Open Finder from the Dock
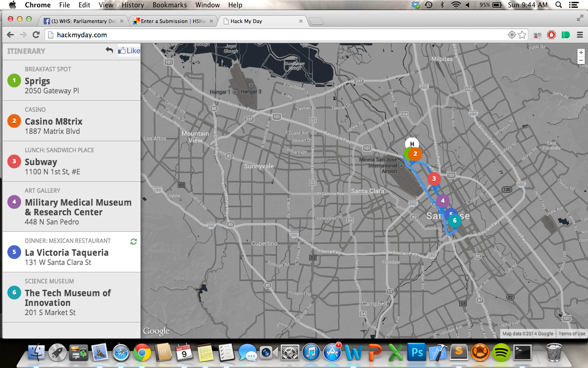588x368 pixels. pyautogui.click(x=36, y=353)
